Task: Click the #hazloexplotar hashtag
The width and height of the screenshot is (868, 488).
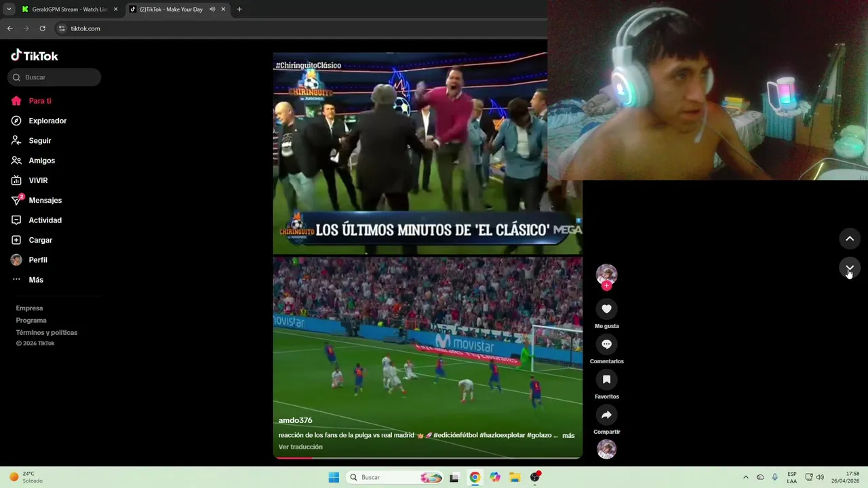Action: click(502, 435)
